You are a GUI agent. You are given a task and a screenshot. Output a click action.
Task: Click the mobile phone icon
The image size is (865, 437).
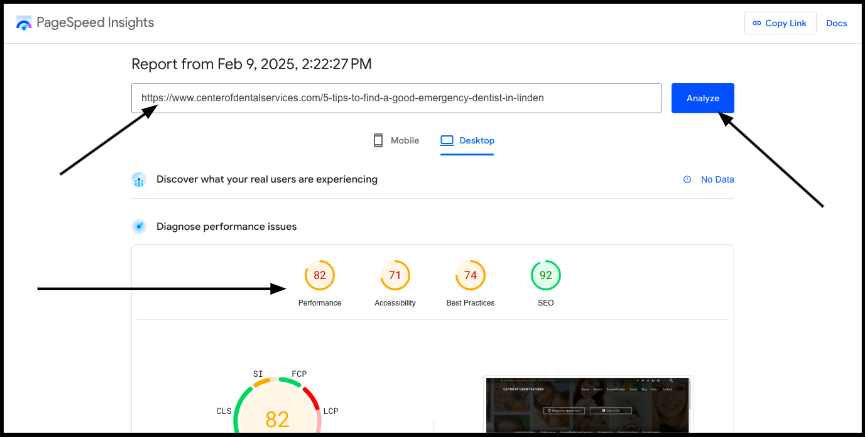[378, 140]
